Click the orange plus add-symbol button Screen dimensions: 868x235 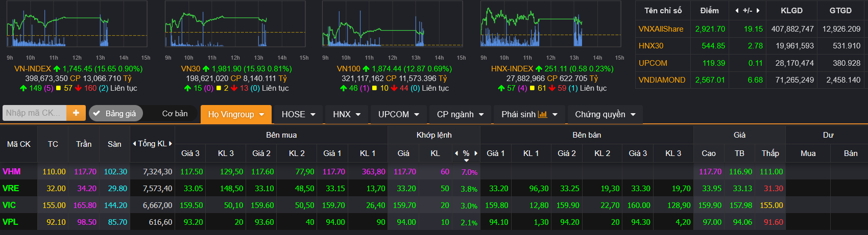point(76,113)
